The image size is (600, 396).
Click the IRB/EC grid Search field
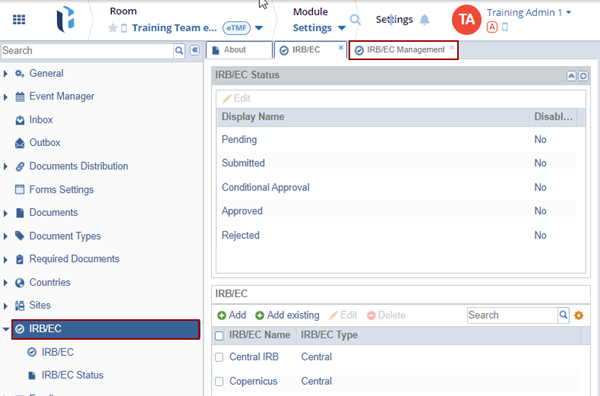512,315
